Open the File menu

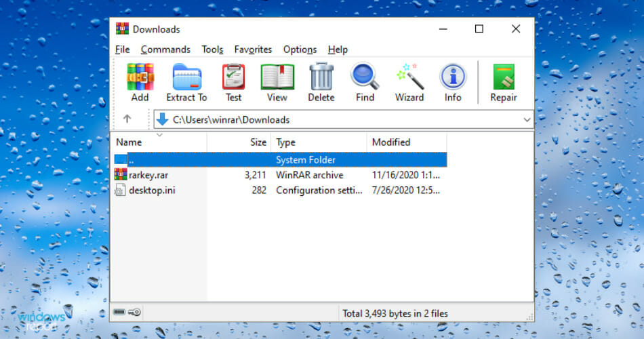point(123,49)
